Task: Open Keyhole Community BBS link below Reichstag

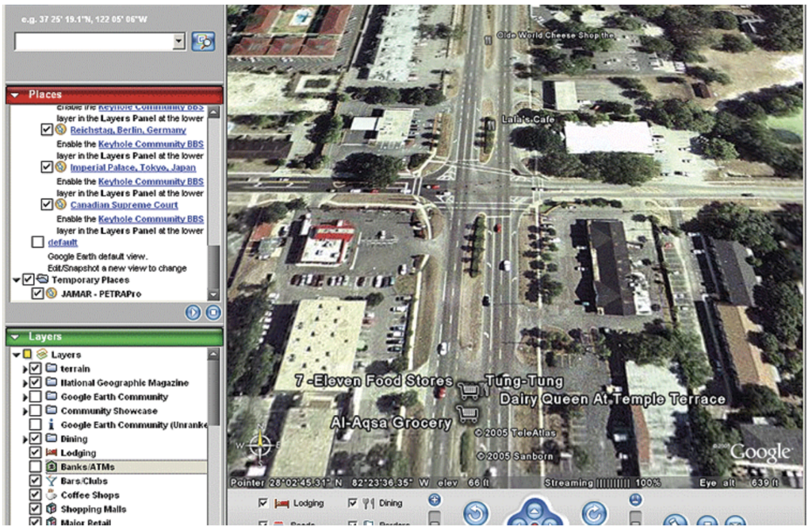Action: pyautogui.click(x=151, y=144)
